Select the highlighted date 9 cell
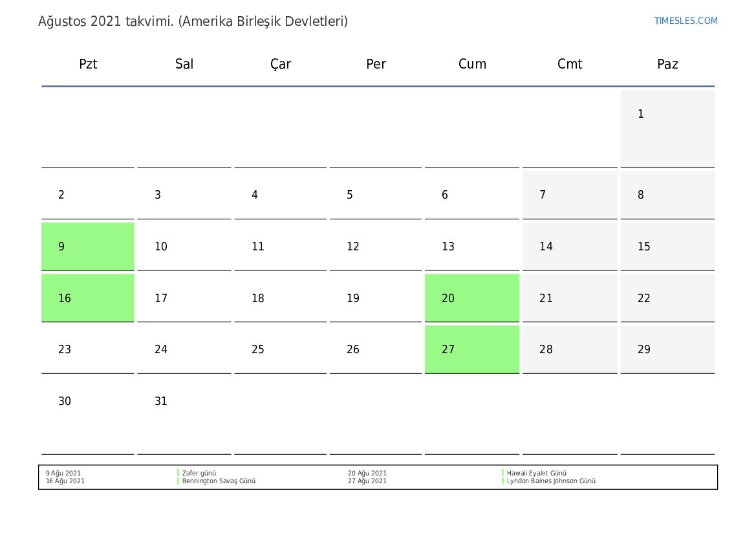The height and width of the screenshot is (535, 756). click(88, 246)
